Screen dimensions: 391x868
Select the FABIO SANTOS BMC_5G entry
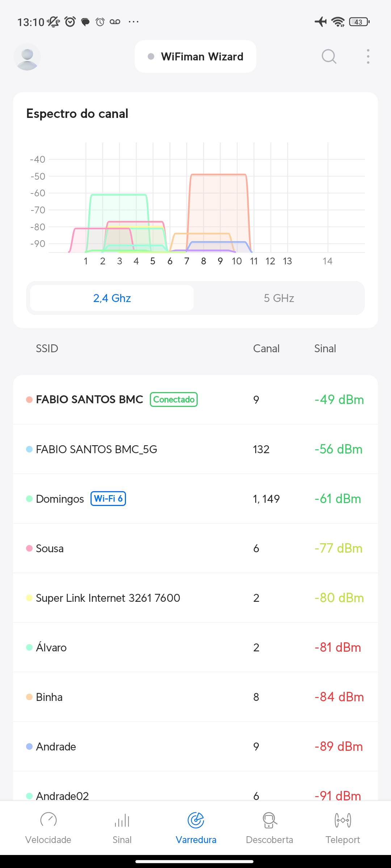96,449
